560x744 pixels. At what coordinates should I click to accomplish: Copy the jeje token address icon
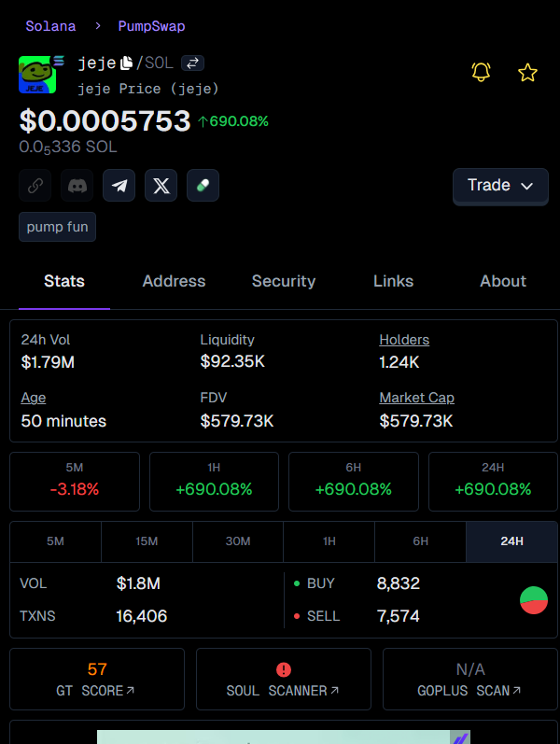(x=126, y=63)
